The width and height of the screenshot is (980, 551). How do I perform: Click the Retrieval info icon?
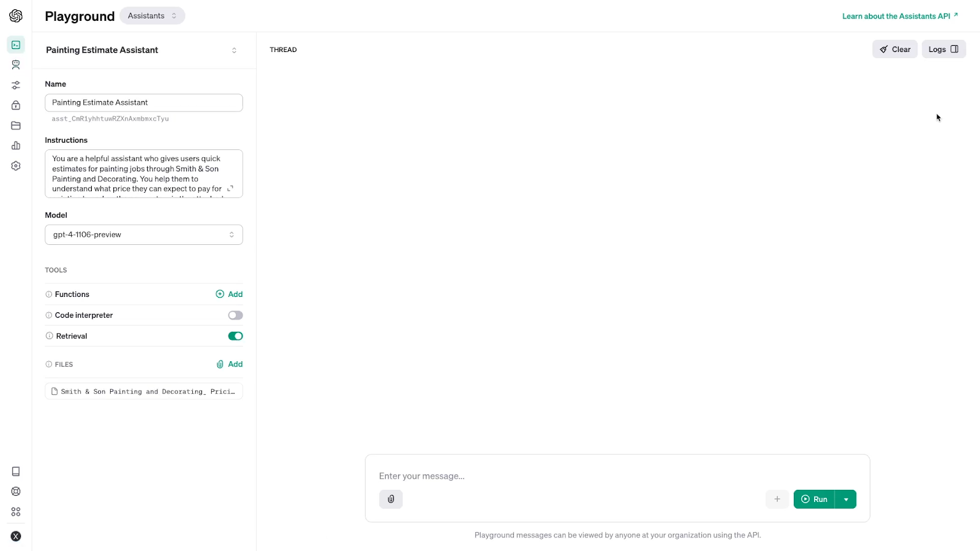[x=49, y=336]
